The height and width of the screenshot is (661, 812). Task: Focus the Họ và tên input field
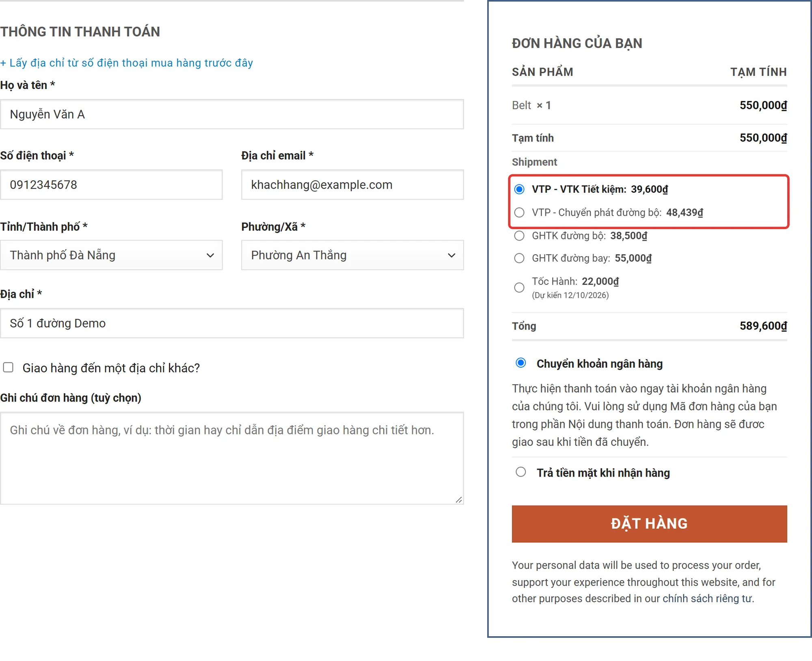point(232,114)
